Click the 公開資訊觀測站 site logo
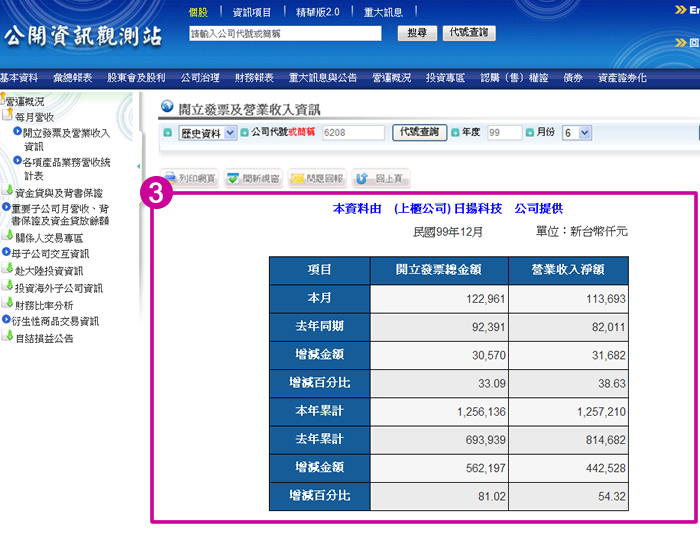 (x=83, y=37)
